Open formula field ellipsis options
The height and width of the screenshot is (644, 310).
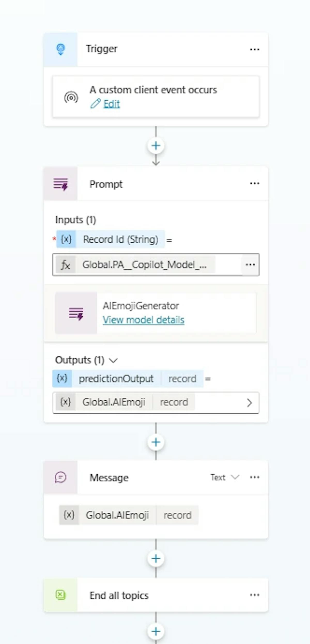[250, 265]
